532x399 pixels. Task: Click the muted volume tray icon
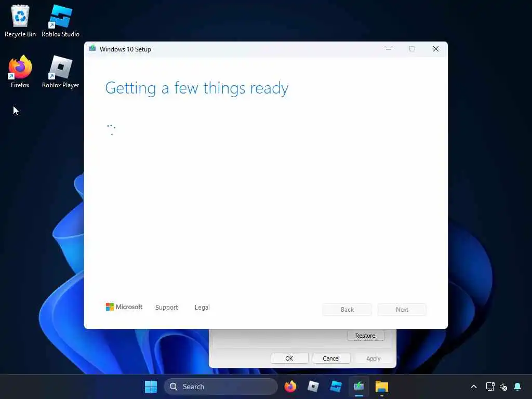[x=503, y=387]
